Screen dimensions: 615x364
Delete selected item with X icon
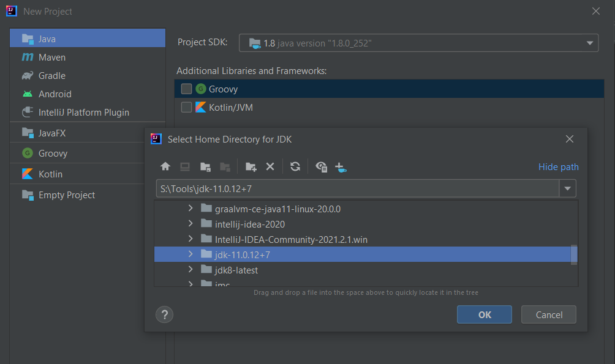pos(270,166)
